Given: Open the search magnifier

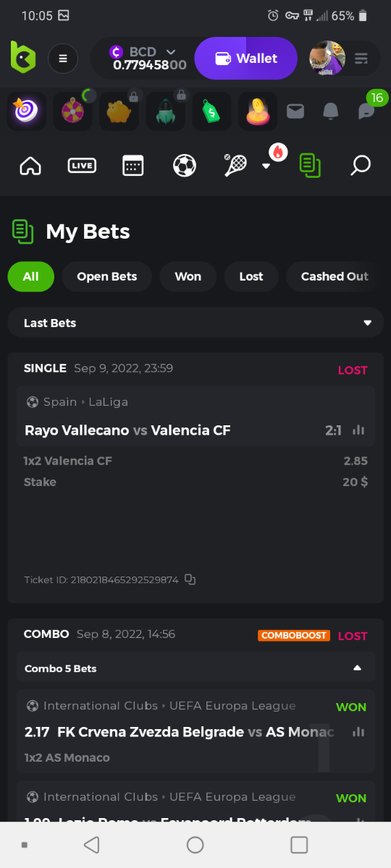Looking at the screenshot, I should pos(360,166).
